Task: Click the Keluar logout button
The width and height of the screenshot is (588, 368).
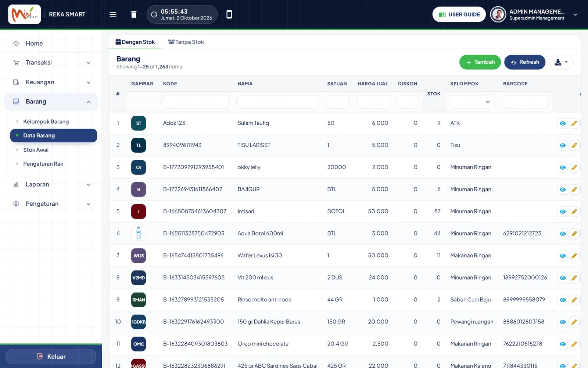Action: point(51,357)
